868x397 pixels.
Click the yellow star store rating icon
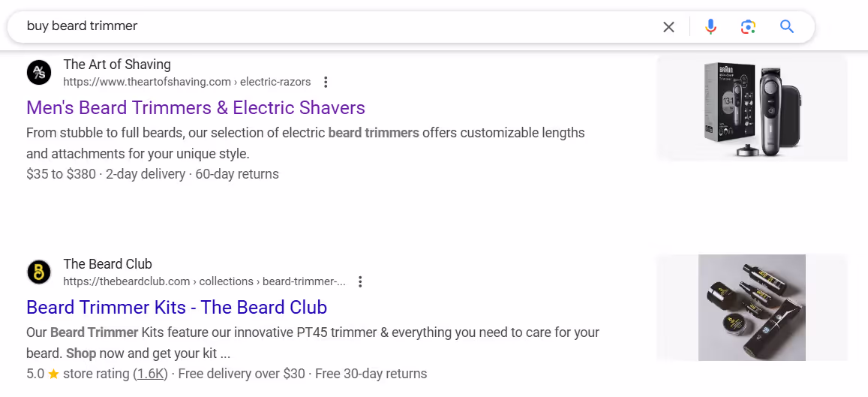(x=54, y=374)
